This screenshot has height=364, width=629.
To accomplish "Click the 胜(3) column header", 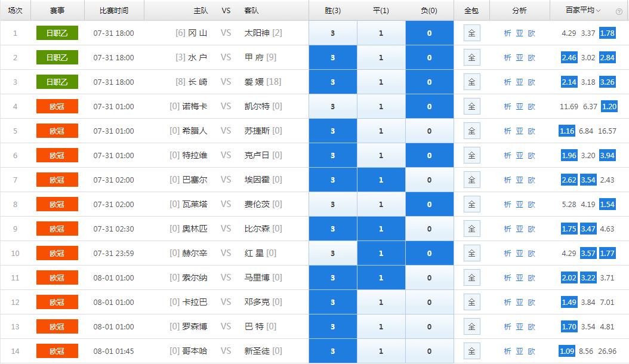I will pyautogui.click(x=332, y=10).
